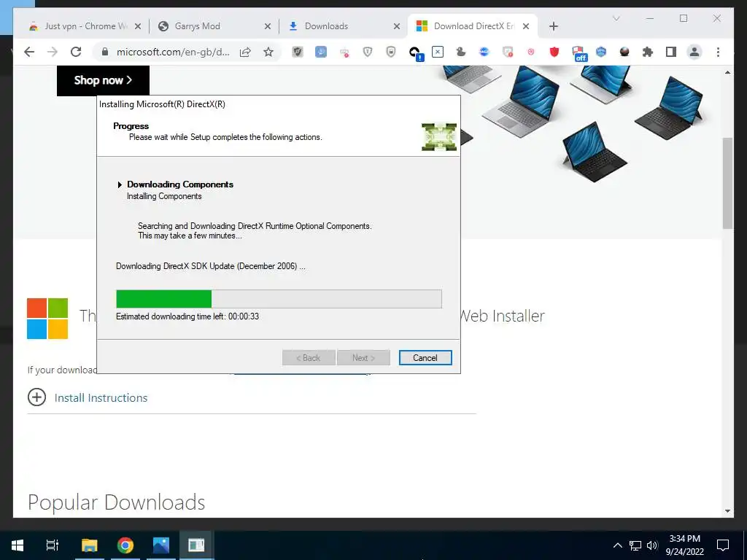747x560 pixels.
Task: Click scroll-down arrow of page scrollbar
Action: 727,511
